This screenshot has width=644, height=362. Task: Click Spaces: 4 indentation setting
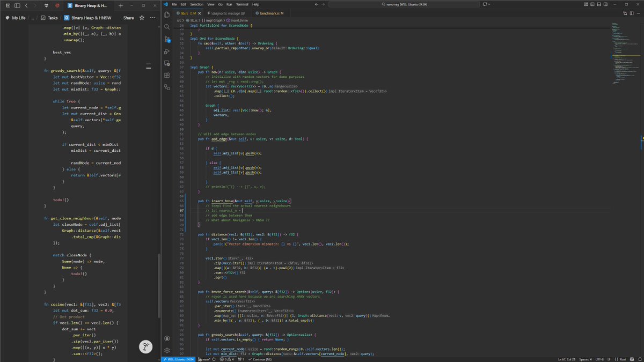tap(586, 359)
